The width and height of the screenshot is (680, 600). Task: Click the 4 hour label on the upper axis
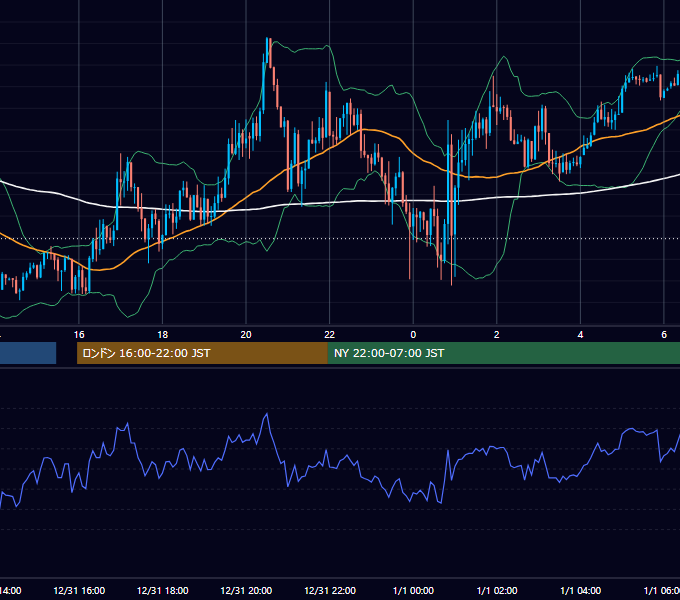(x=580, y=335)
